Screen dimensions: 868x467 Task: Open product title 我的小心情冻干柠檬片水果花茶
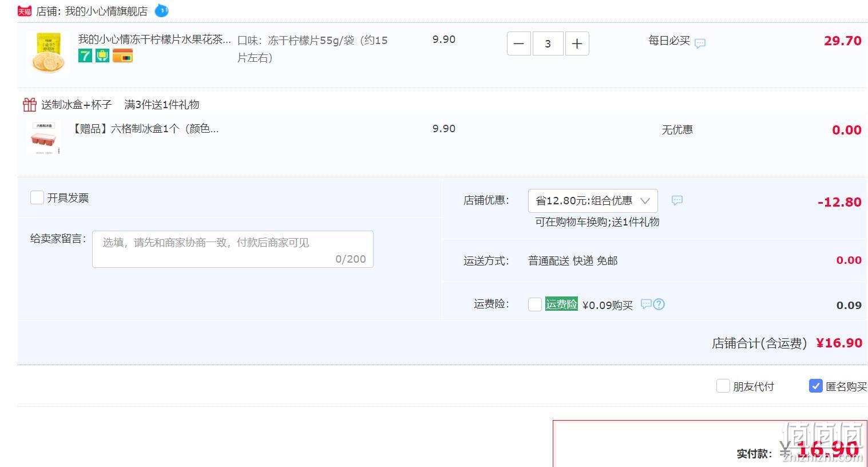(154, 39)
